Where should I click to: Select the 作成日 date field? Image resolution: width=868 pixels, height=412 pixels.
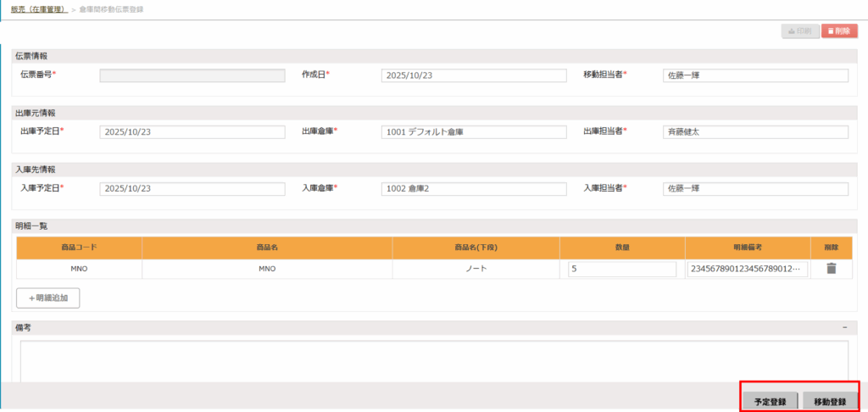click(x=473, y=75)
